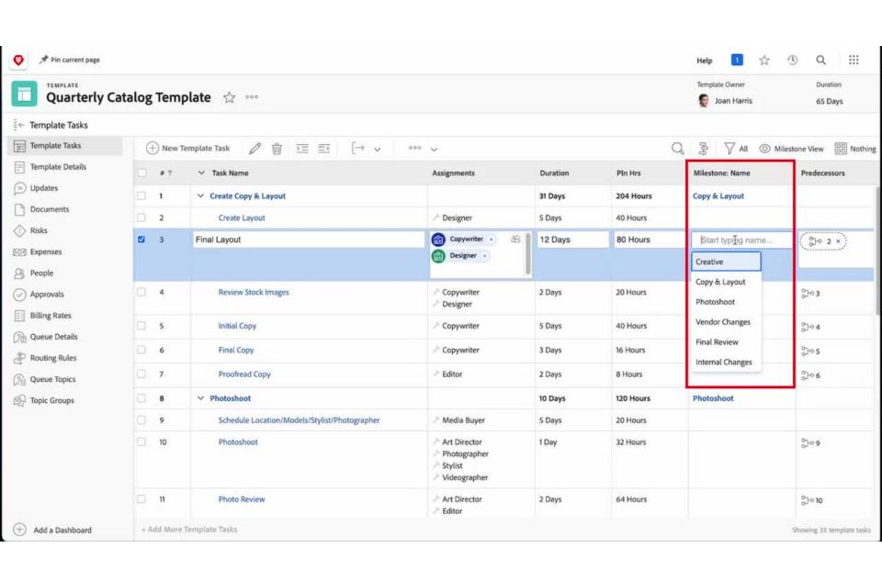882x588 pixels.
Task: Click the milestone name search field
Action: point(741,240)
